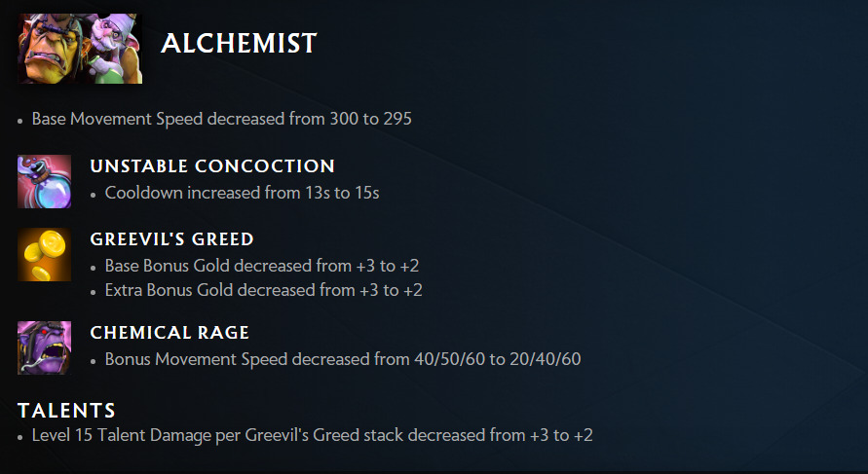The image size is (868, 474).
Task: Click the Base Movement Speed change note
Action: pos(221,119)
